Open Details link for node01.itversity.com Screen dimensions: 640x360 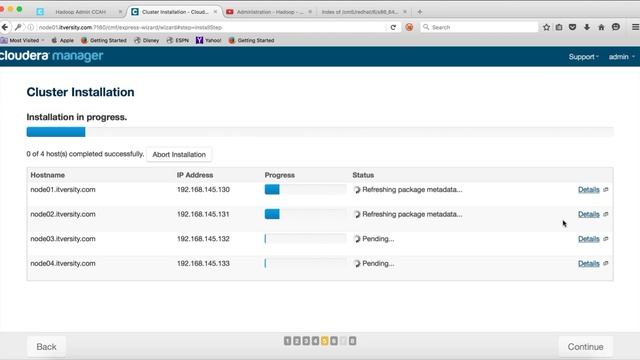click(x=589, y=189)
